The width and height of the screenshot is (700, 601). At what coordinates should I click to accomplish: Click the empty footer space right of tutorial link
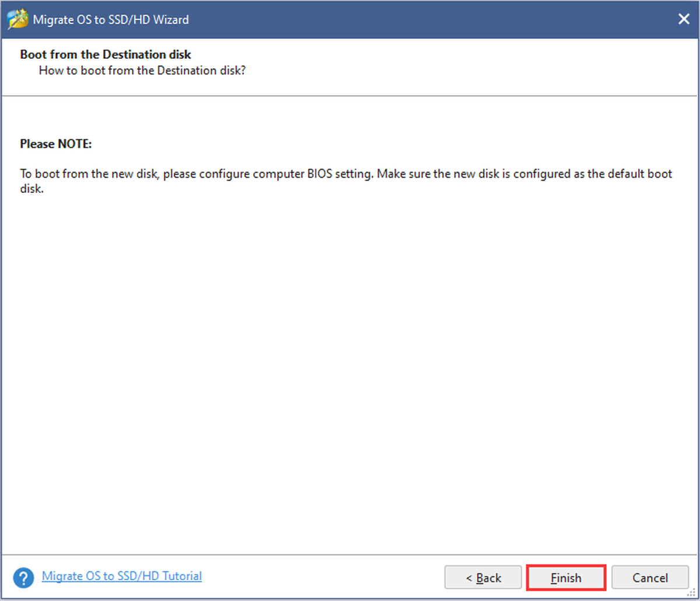click(x=321, y=577)
